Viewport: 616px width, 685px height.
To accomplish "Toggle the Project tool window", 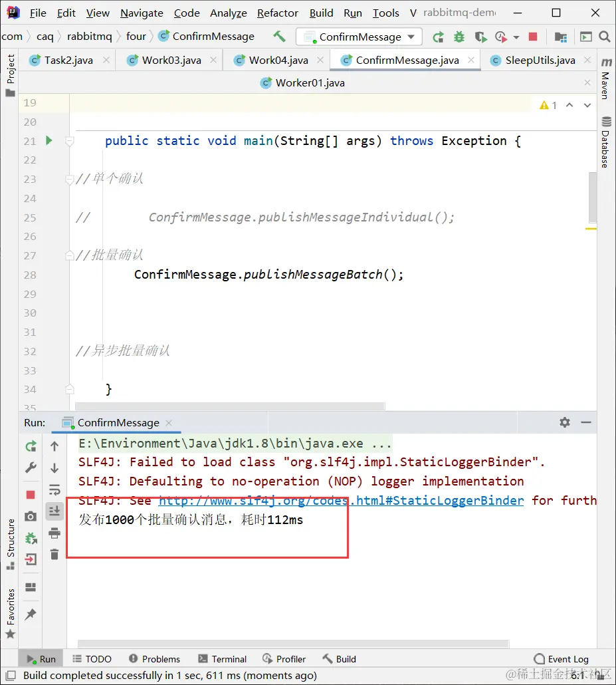I will (11, 74).
